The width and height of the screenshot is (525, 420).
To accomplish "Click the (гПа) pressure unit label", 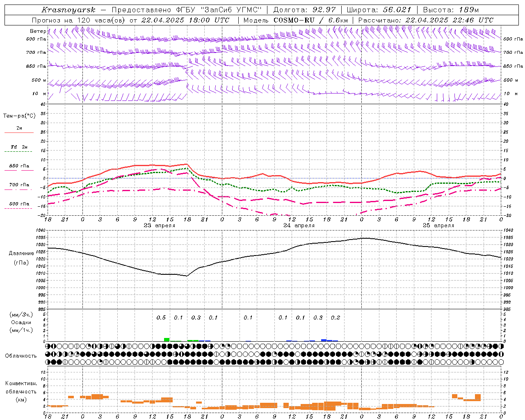I will 21,263.
